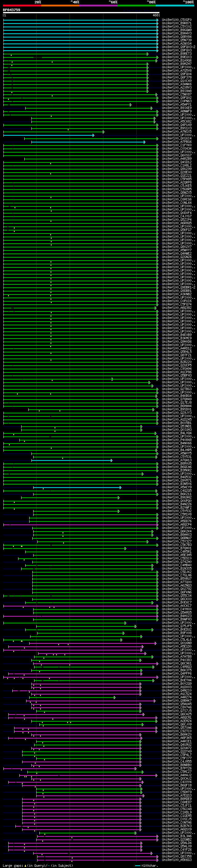Click the cyan alignment bar for C5XGF0

click(81, 20)
